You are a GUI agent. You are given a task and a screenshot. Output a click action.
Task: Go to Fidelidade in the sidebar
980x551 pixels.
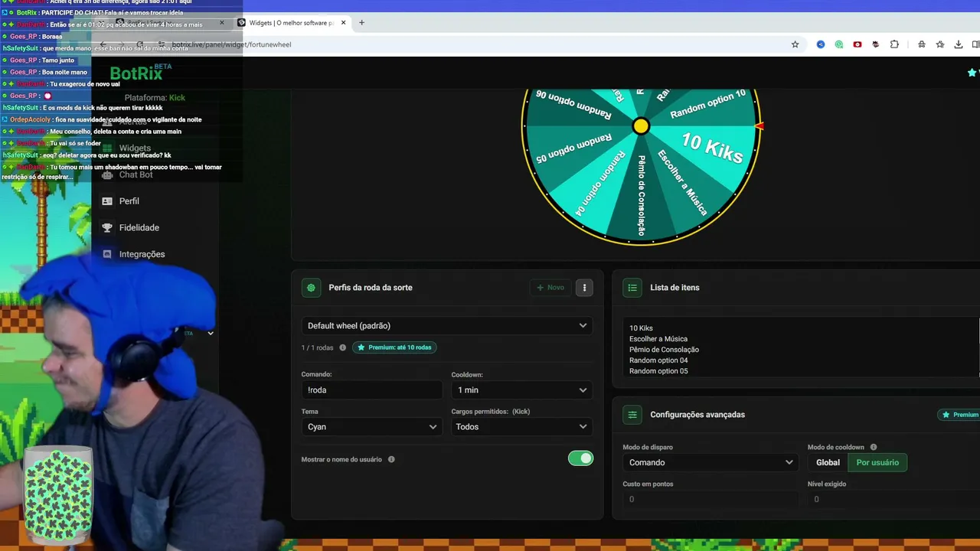(x=139, y=227)
